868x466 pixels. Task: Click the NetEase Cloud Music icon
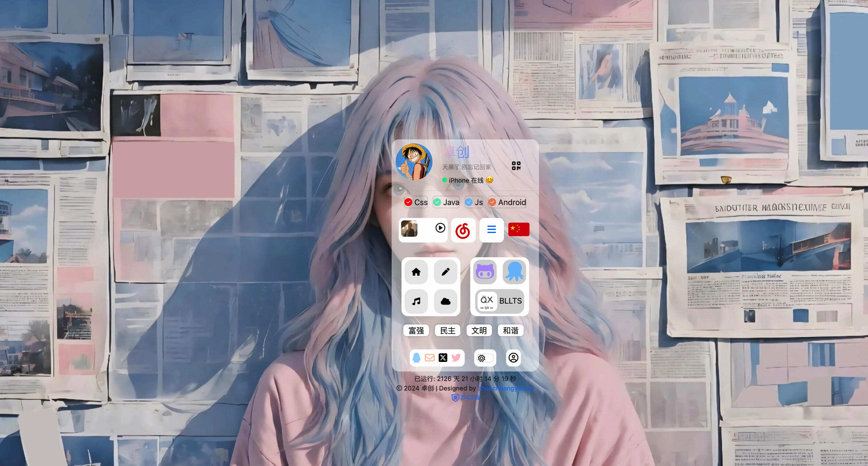[x=463, y=231]
